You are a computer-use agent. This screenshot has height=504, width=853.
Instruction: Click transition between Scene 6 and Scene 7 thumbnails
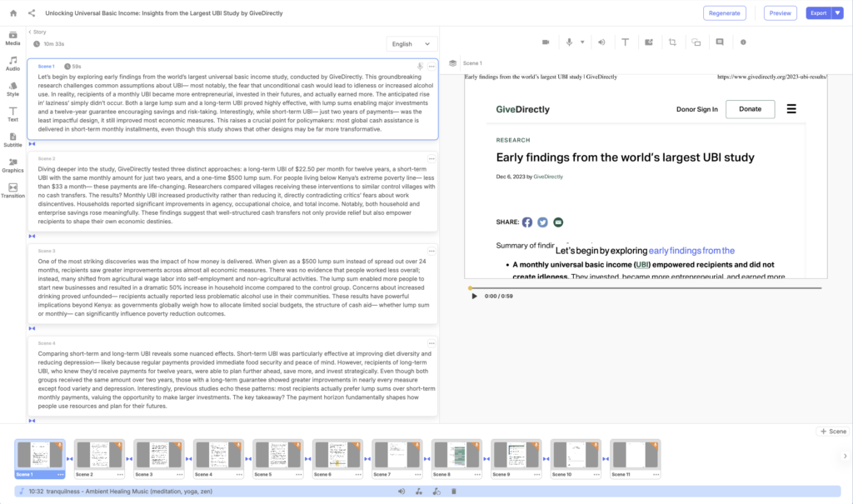(x=367, y=459)
